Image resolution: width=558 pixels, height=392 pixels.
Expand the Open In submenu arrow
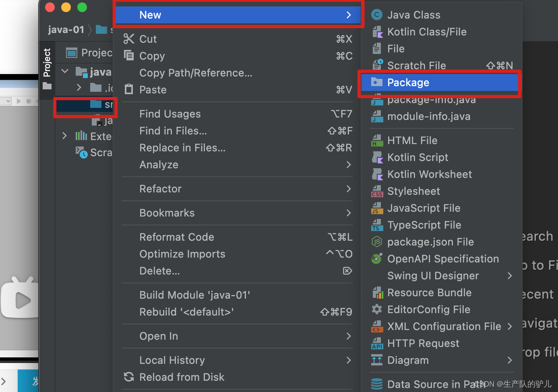349,336
